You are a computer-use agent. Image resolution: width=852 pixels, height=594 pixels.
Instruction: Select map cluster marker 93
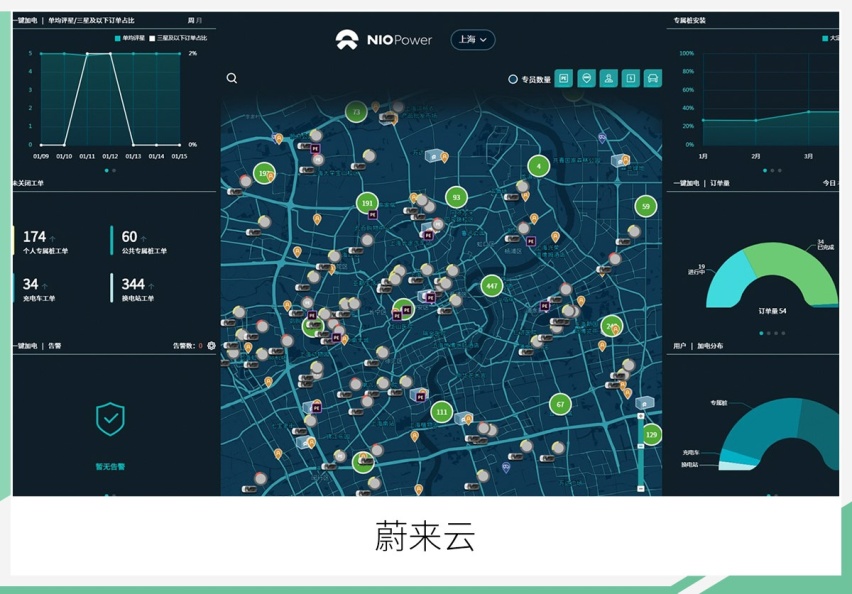tap(456, 197)
